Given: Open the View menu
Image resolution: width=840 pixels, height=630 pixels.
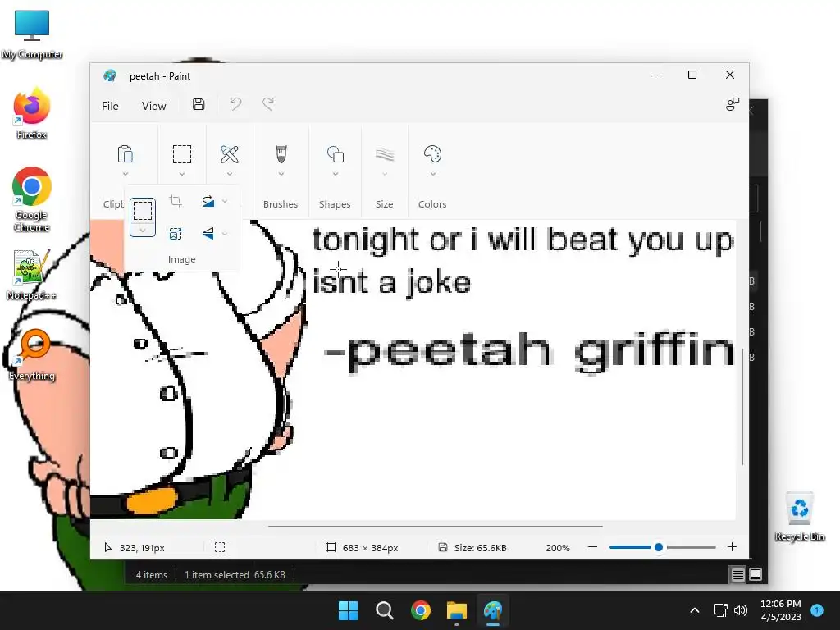Looking at the screenshot, I should tap(153, 106).
